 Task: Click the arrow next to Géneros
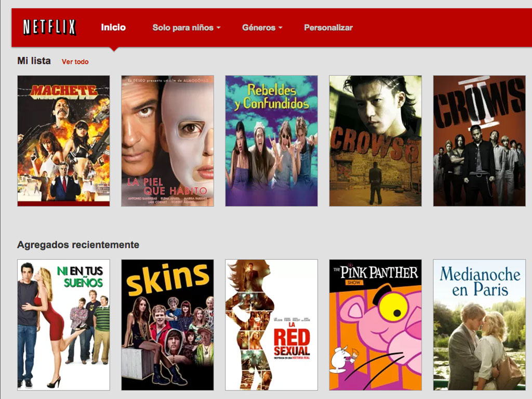coord(281,28)
